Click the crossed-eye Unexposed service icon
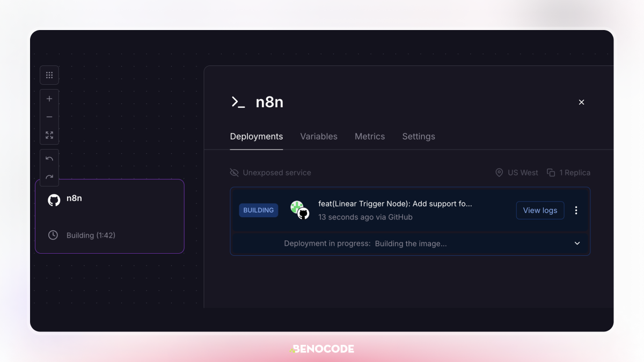Screen dimensions: 644x362 (x=234, y=173)
